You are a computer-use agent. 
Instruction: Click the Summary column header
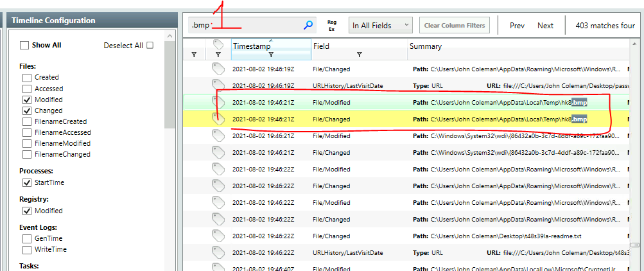[425, 46]
